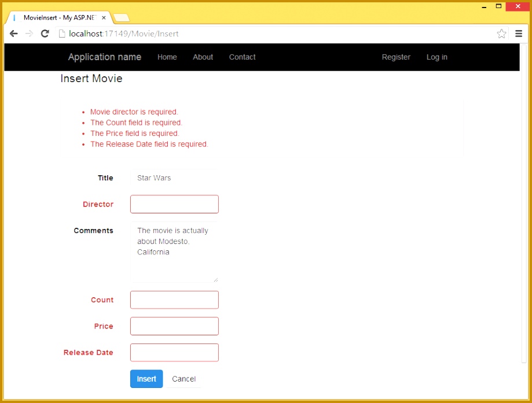Click the Cancel button
Screen dimensions: 532x403
pyautogui.click(x=184, y=379)
